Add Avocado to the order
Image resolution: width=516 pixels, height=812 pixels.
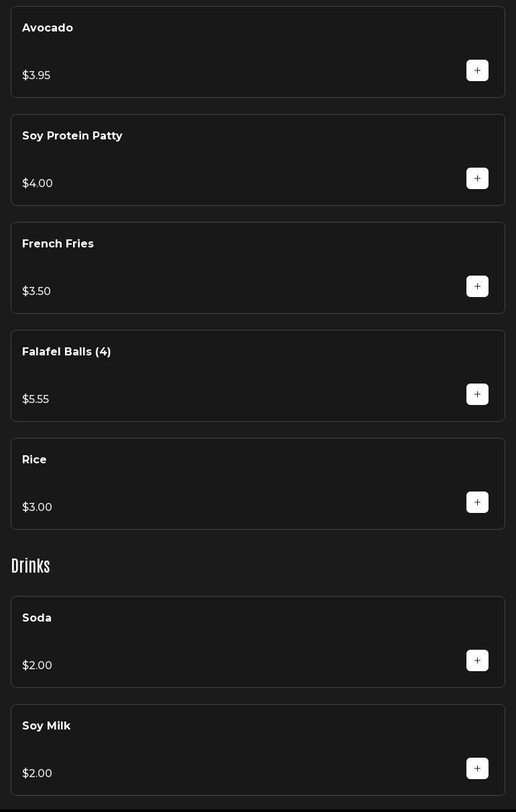pos(477,70)
